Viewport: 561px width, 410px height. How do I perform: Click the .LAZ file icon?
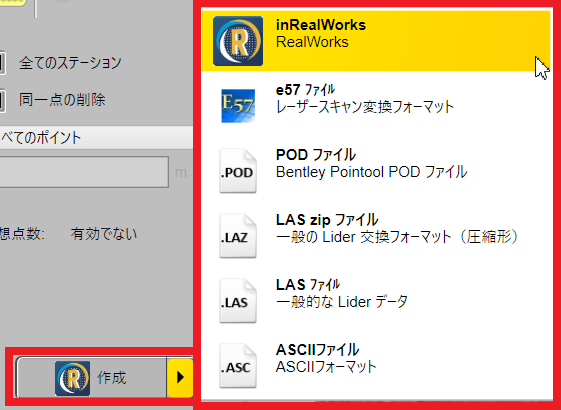[x=238, y=236]
